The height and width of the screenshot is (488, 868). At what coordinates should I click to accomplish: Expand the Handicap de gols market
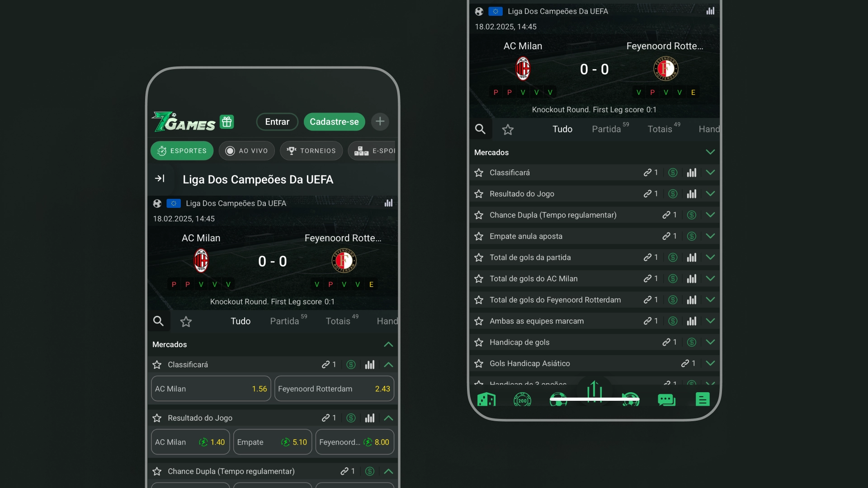click(710, 343)
